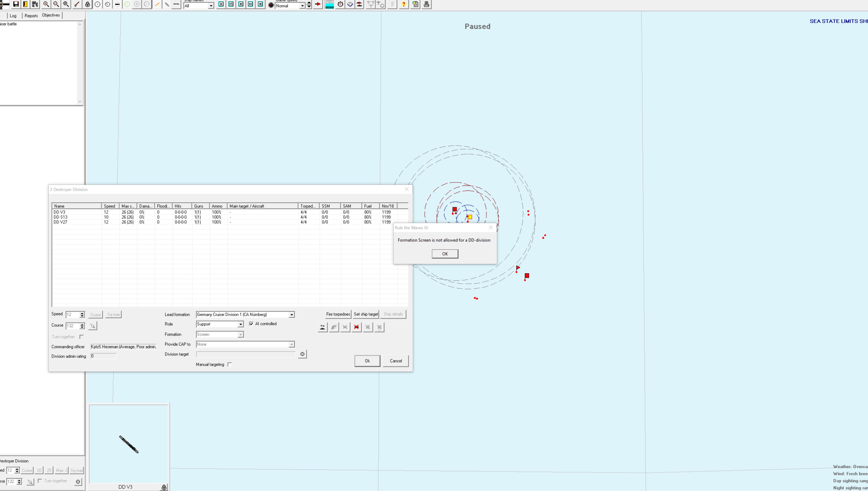This screenshot has height=491, width=868.
Task: Click the crosshair button in bottom-left panel
Action: [78, 482]
